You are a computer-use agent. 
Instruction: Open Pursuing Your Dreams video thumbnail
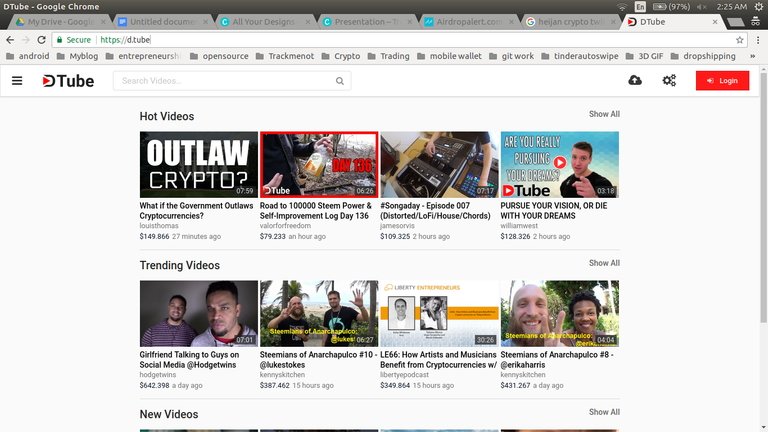(x=559, y=165)
